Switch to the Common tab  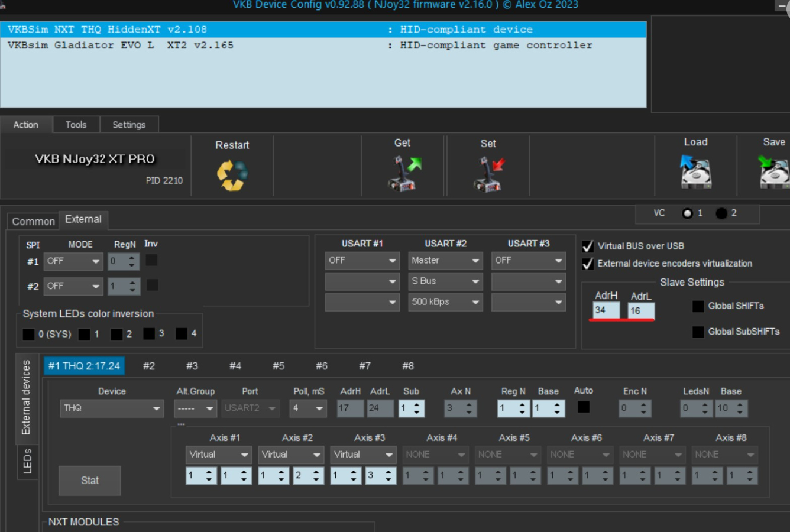[x=33, y=222]
